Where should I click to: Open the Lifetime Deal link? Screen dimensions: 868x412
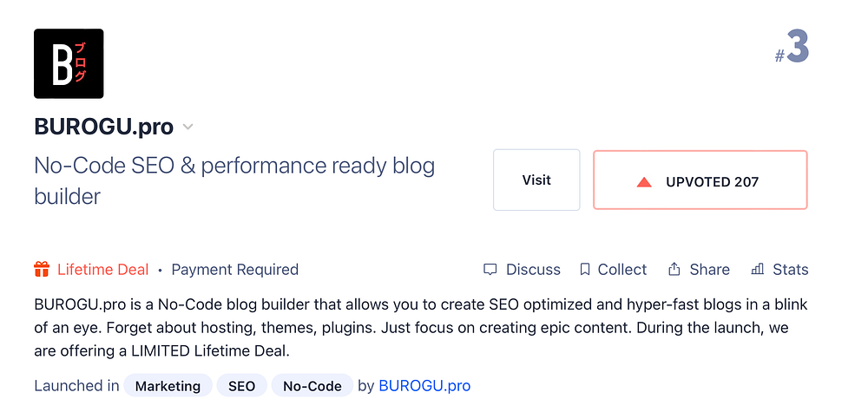click(x=102, y=270)
